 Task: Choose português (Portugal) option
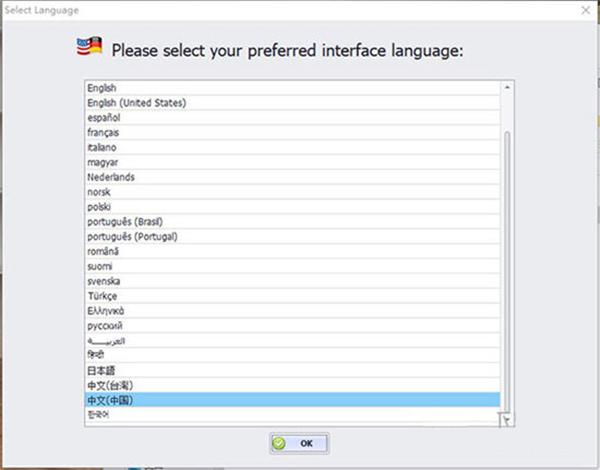[292, 237]
